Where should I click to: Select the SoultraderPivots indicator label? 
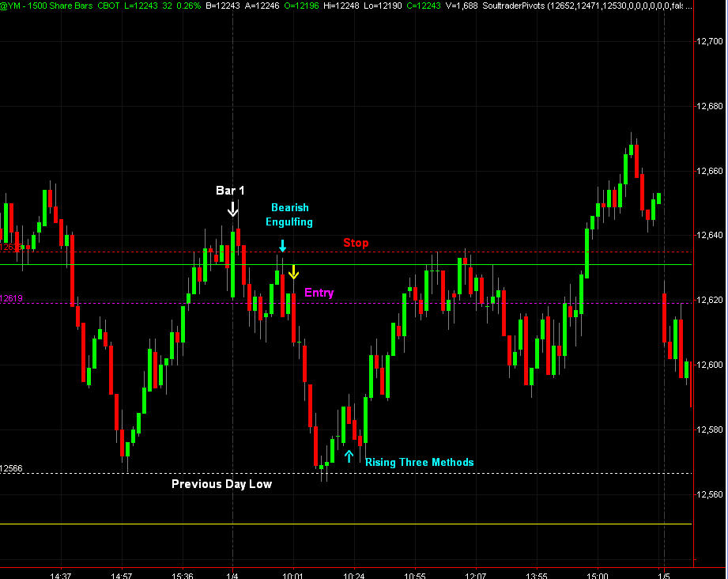click(513, 6)
